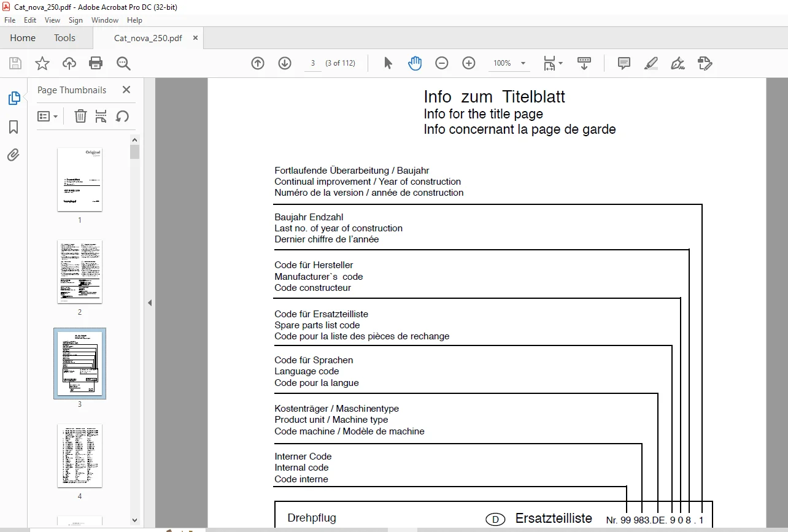
Task: Click the 'Manufacturer`s code' line
Action: pyautogui.click(x=319, y=277)
